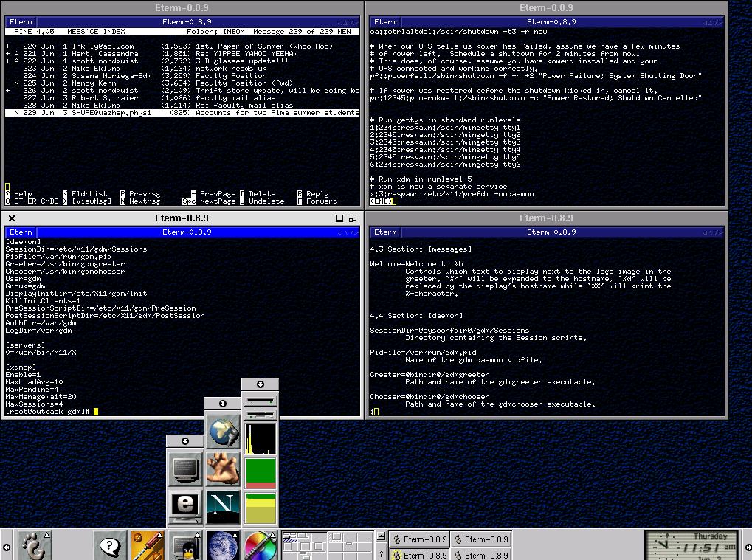Screen dimensions: 752x560
Task: Click the lower drive mount applet
Action: click(x=260, y=414)
